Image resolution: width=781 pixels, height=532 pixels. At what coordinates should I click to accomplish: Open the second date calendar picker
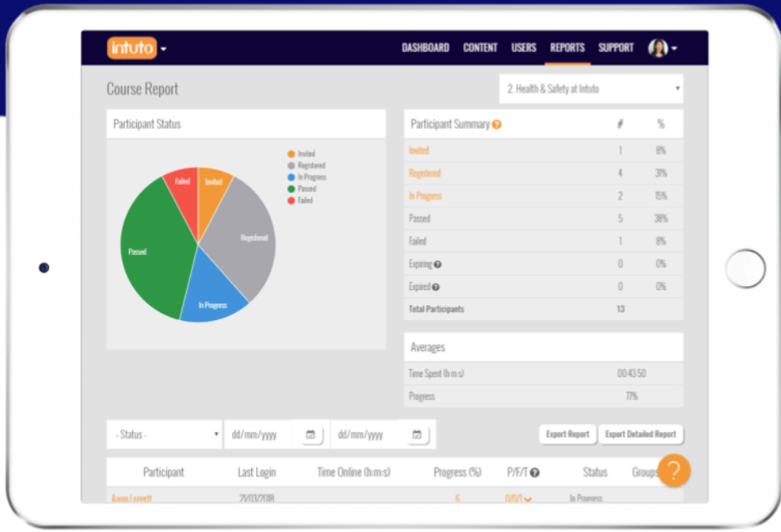point(417,434)
